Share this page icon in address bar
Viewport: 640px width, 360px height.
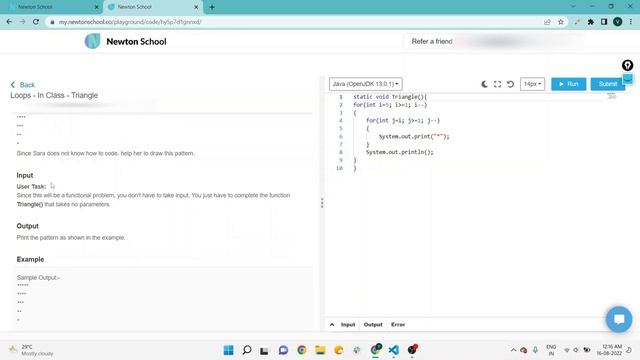point(547,22)
